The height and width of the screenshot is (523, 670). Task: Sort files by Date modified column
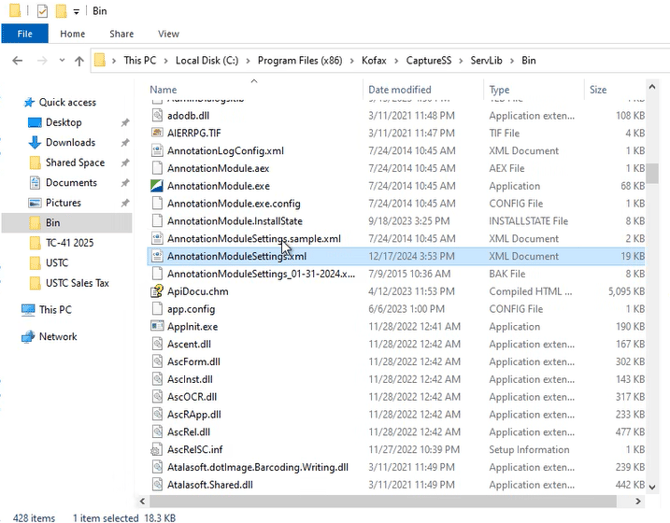[x=400, y=90]
